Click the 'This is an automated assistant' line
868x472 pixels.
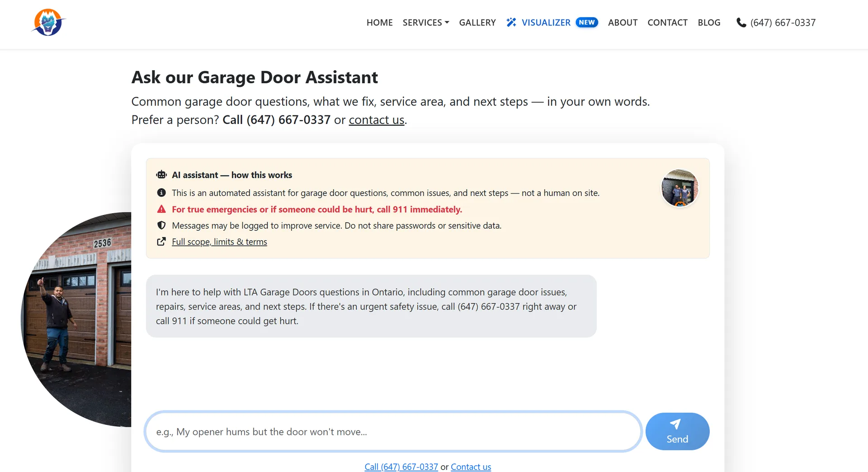click(386, 193)
